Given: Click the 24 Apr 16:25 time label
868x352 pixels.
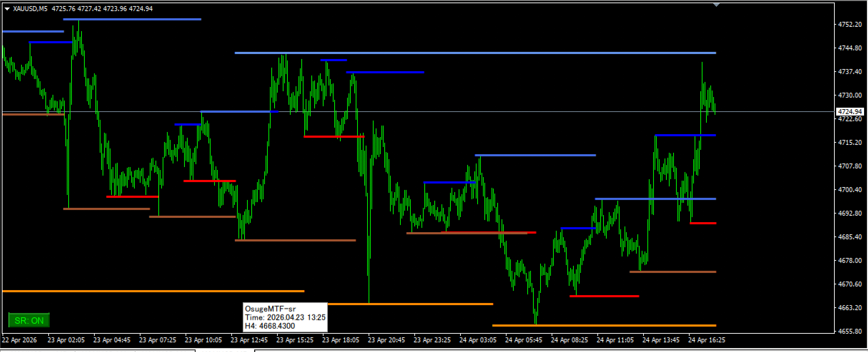Looking at the screenshot, I should tap(707, 340).
